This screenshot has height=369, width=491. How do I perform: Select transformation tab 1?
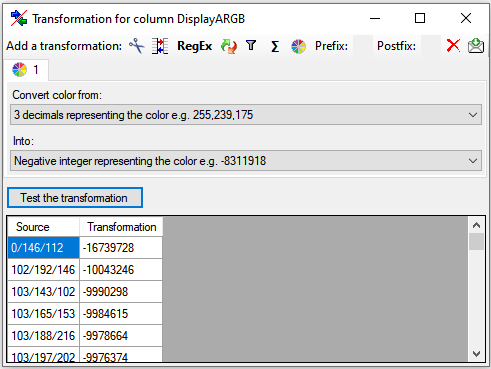click(x=26, y=70)
